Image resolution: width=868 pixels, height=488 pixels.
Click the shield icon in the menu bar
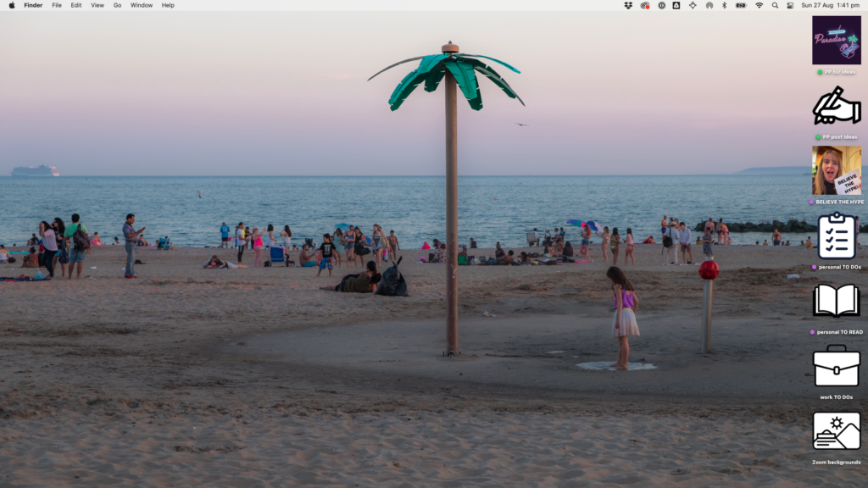point(676,5)
